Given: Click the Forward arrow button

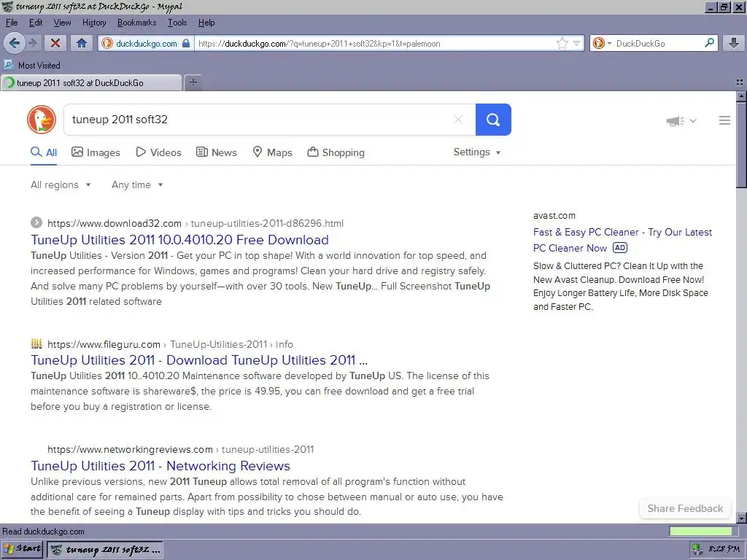Looking at the screenshot, I should coord(33,43).
